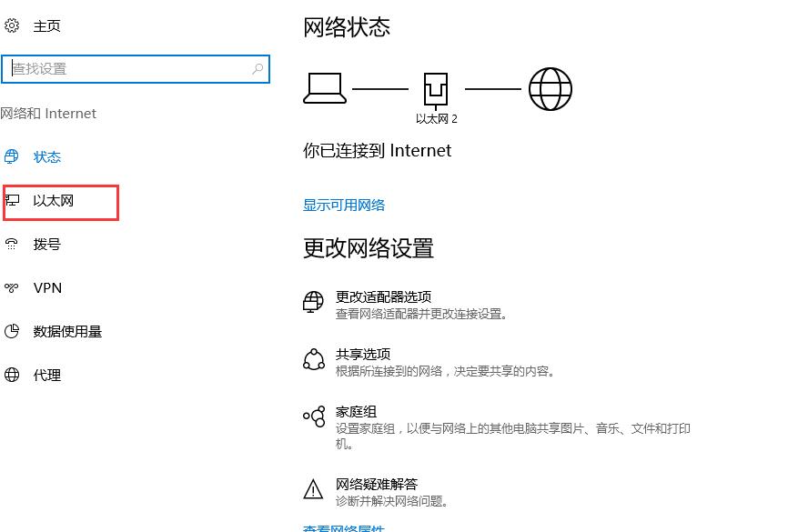This screenshot has height=532, width=788.
Task: Click the VPN icon in the sidebar
Action: [x=12, y=287]
